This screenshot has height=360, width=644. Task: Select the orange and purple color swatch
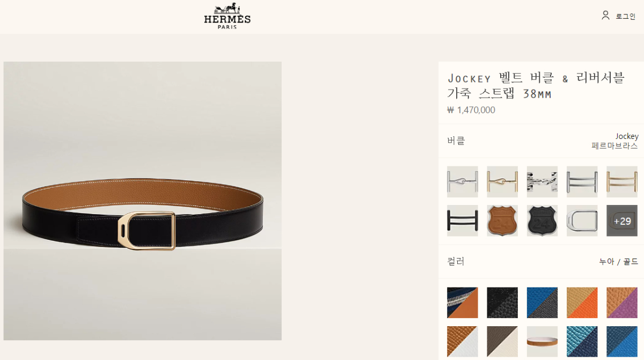pos(622,303)
